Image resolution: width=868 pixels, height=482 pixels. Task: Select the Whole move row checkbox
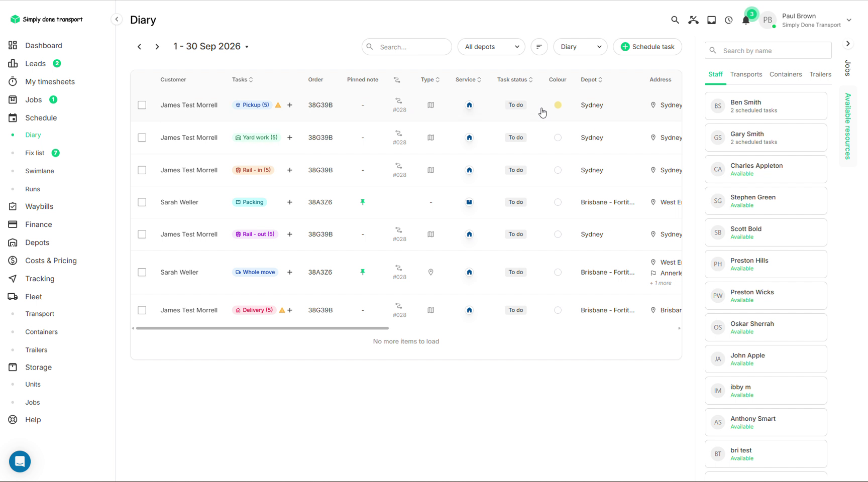(142, 272)
